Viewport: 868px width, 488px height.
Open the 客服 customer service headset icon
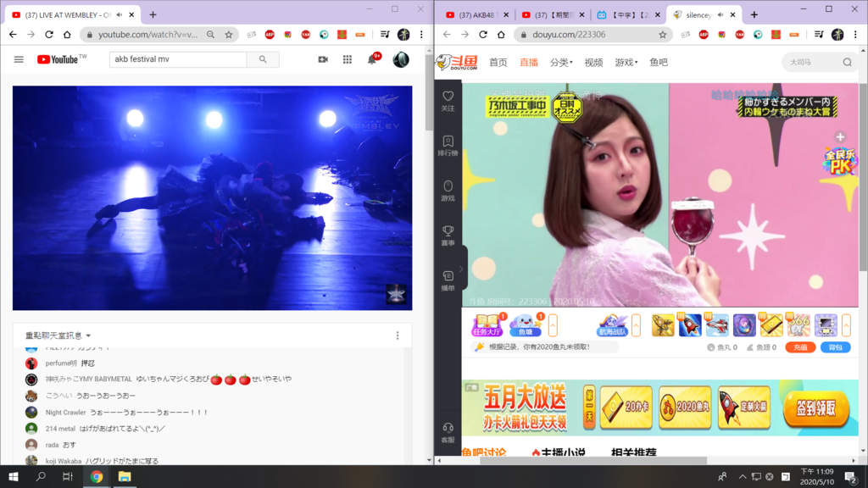point(448,432)
